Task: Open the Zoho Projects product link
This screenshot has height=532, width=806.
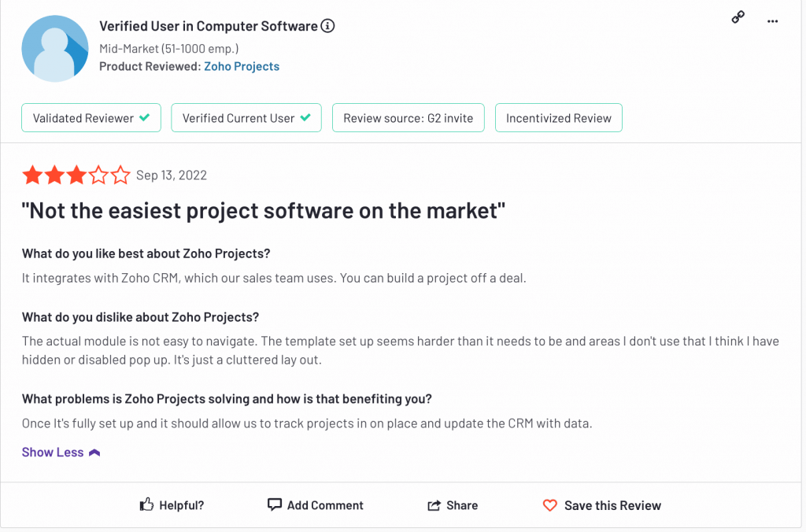Action: click(x=242, y=66)
